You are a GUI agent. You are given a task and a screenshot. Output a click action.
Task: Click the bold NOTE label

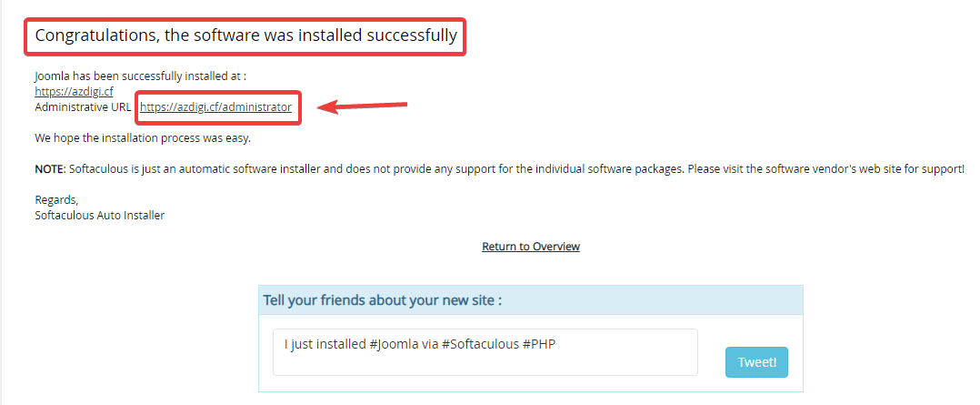coord(50,170)
